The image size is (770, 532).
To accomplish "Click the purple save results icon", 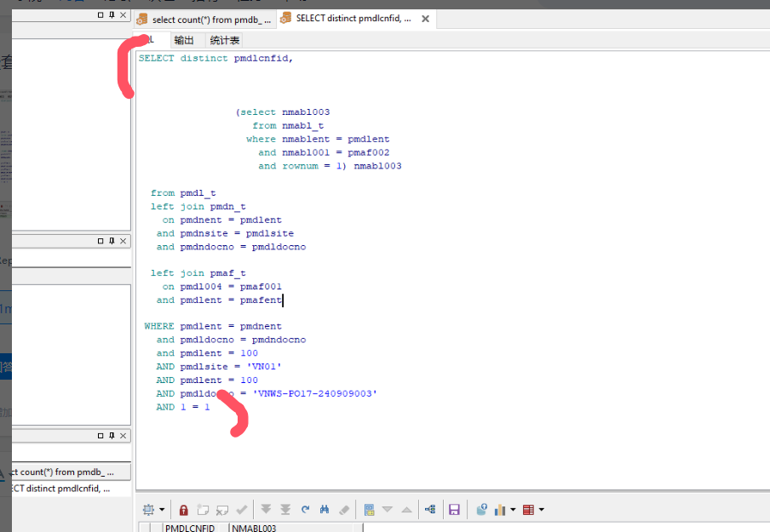I will coord(454,509).
